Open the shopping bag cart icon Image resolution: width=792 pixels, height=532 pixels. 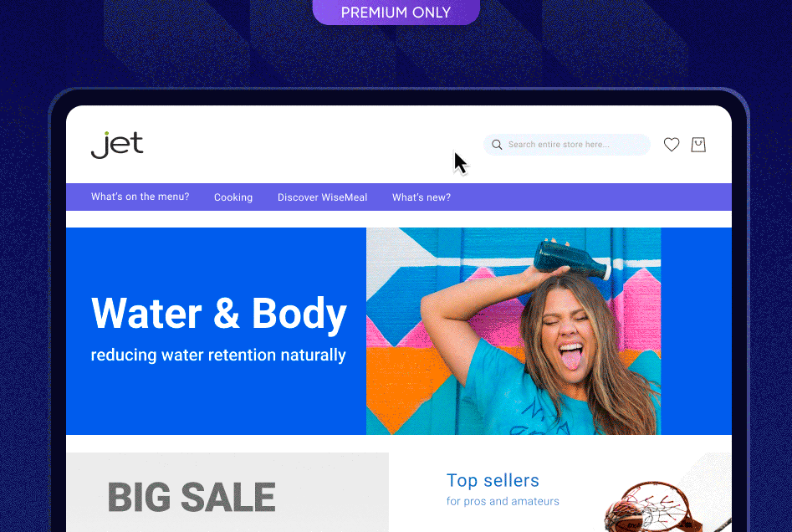[x=698, y=145]
